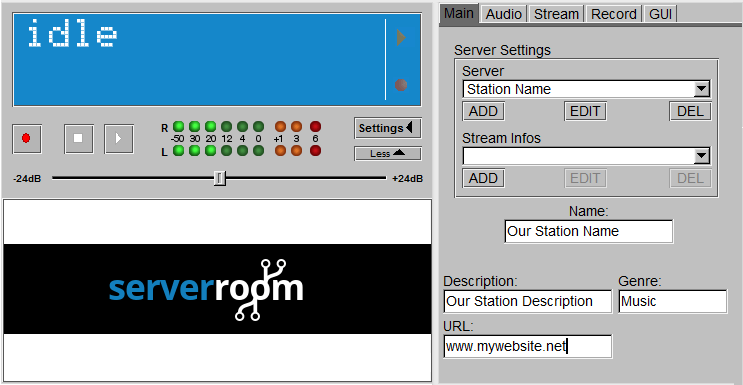Screen dimensions: 743x385
Task: Add a new server with ADD
Action: (483, 111)
